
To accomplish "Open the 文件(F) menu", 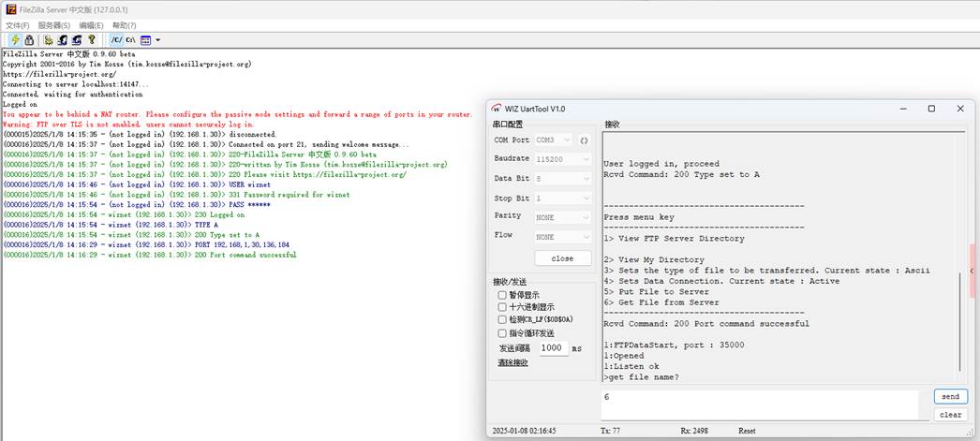I will coord(18,25).
